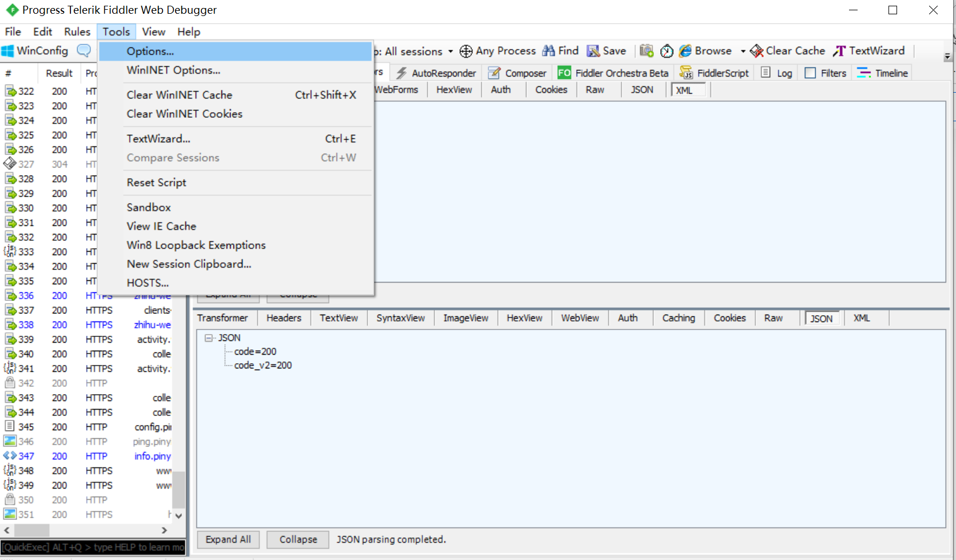Select the request inspector Cookies tab
This screenshot has width=956, height=560.
[552, 90]
